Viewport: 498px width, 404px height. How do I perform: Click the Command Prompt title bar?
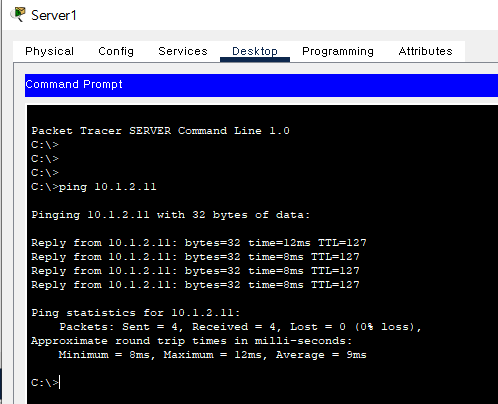pyautogui.click(x=261, y=85)
